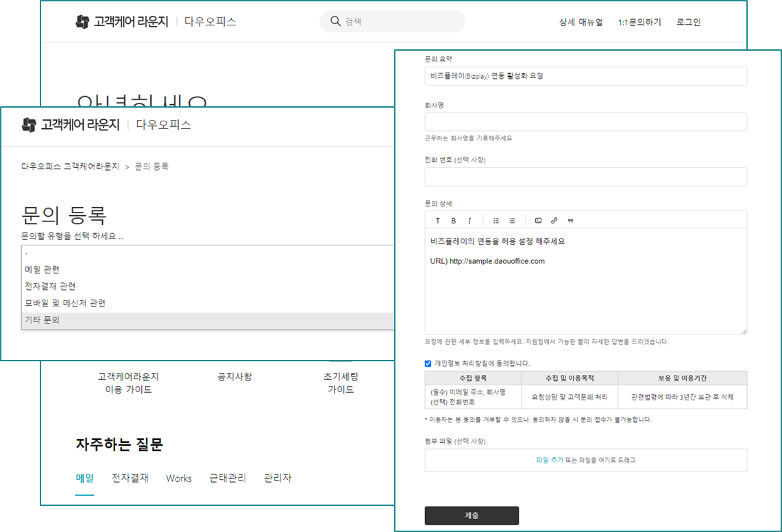Click the code block icon
This screenshot has width=782, height=532.
click(538, 221)
